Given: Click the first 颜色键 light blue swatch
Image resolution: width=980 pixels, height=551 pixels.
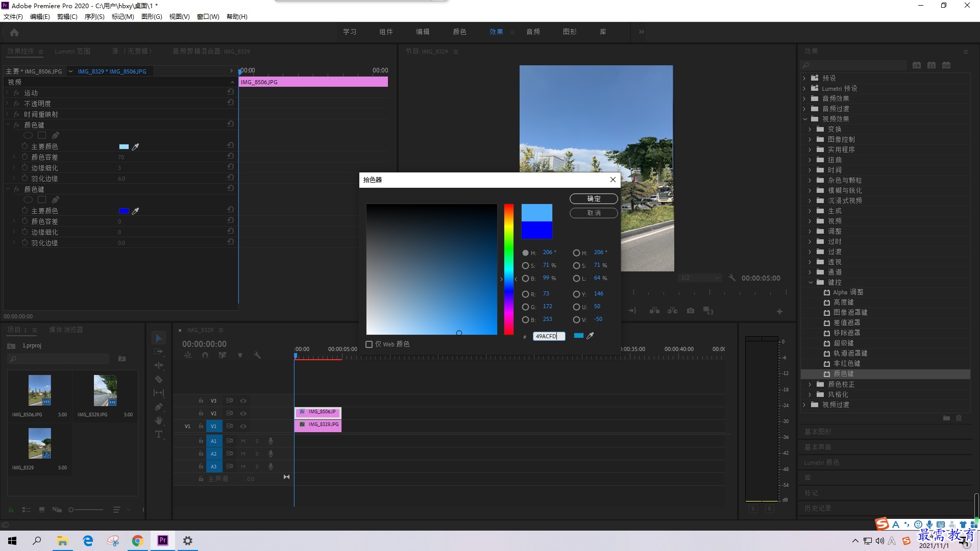Looking at the screenshot, I should (124, 147).
